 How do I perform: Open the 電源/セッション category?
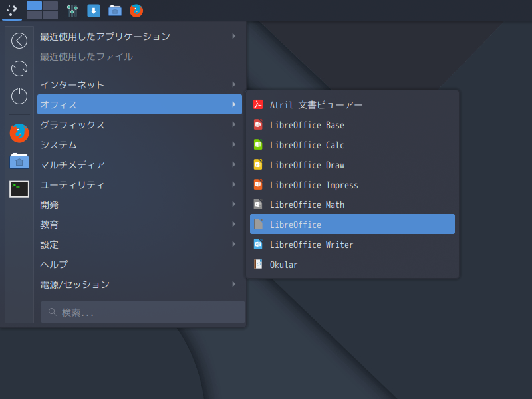(140, 285)
